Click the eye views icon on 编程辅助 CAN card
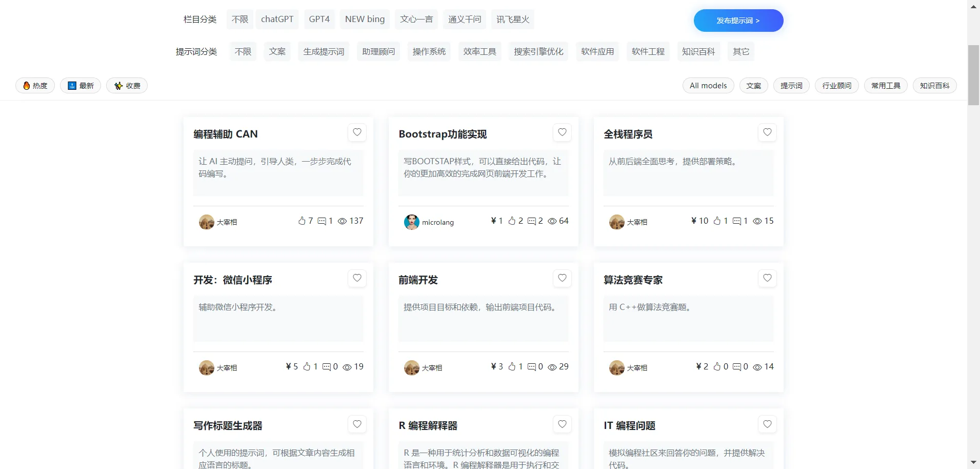980x469 pixels. tap(342, 221)
